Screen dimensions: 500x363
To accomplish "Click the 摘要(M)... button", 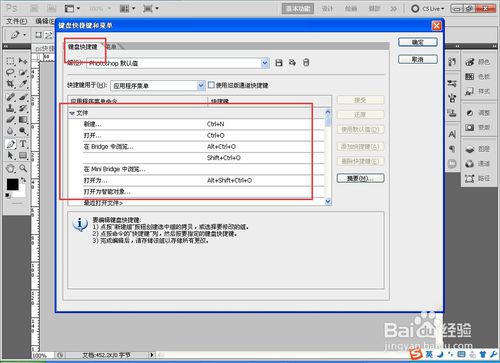I will [360, 178].
